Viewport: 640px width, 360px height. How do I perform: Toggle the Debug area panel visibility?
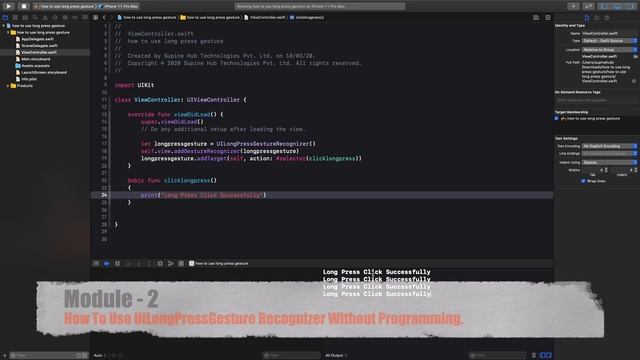tap(618, 6)
